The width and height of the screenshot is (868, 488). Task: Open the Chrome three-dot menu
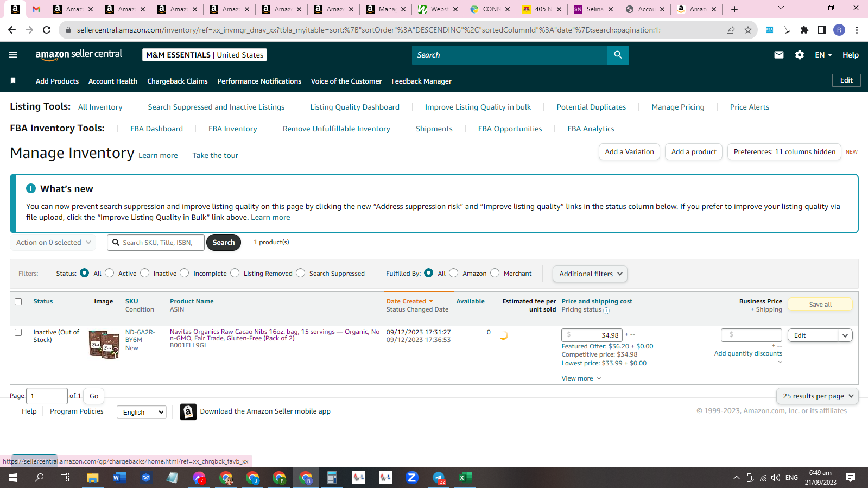click(x=857, y=30)
